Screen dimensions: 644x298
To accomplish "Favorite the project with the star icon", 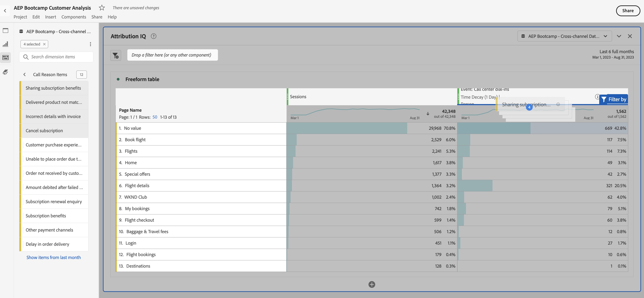I will [x=102, y=8].
